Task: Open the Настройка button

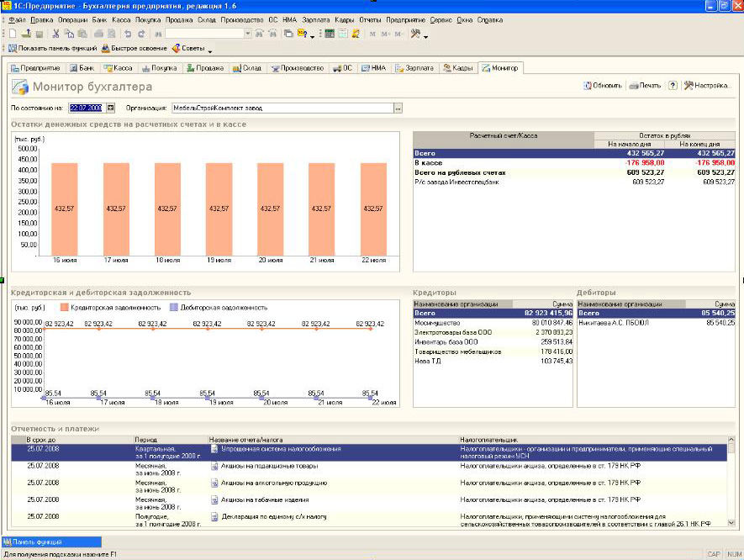Action: (x=706, y=86)
